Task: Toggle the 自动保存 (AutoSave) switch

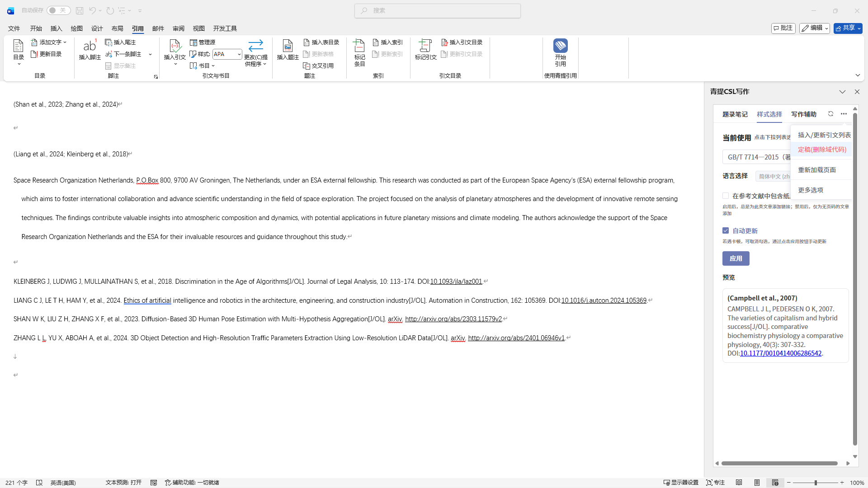Action: (x=59, y=10)
